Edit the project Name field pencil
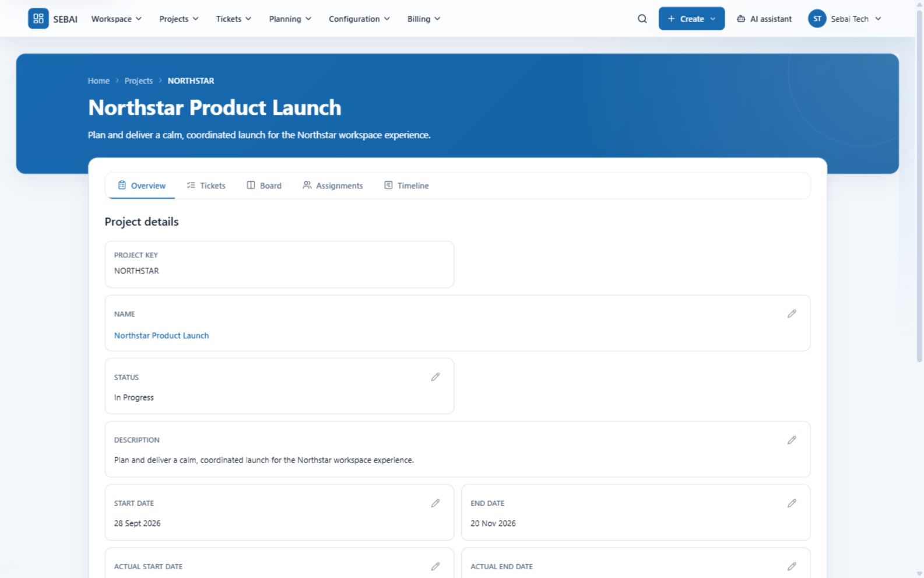 point(792,314)
